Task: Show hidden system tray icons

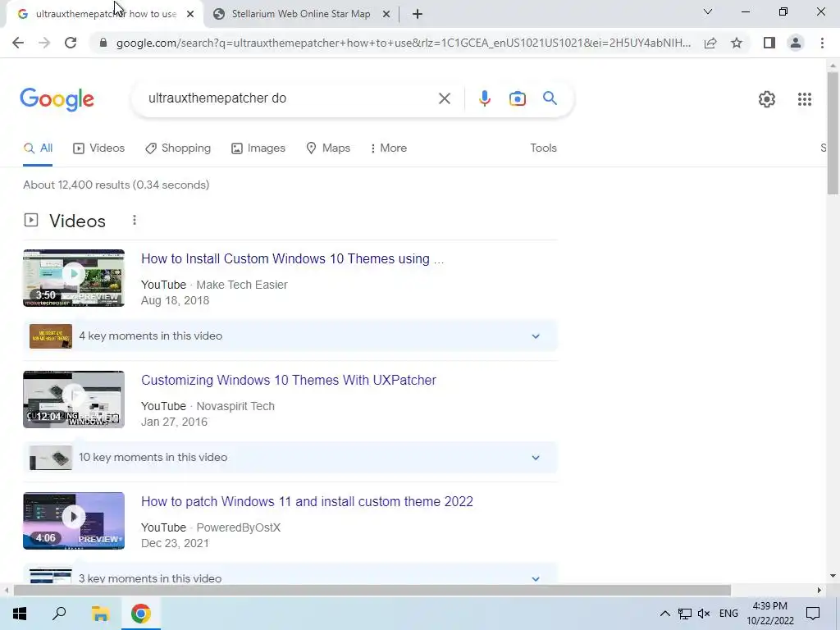Action: tap(664, 614)
